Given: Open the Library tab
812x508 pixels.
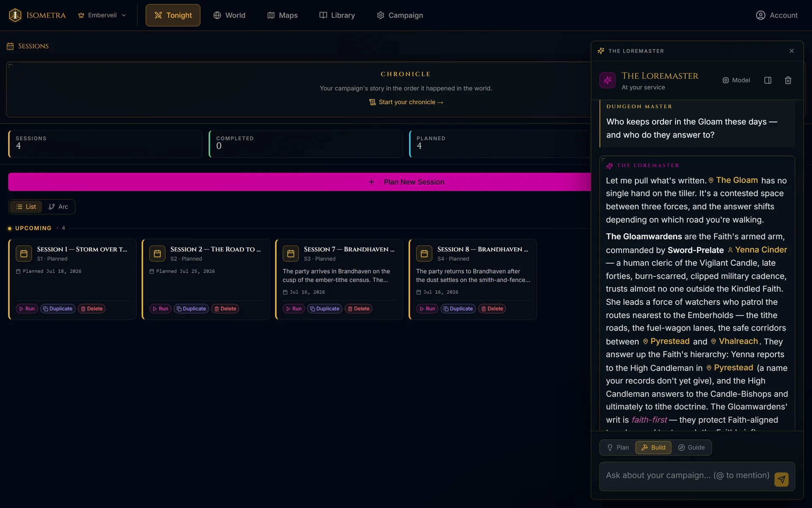Looking at the screenshot, I should (x=337, y=15).
